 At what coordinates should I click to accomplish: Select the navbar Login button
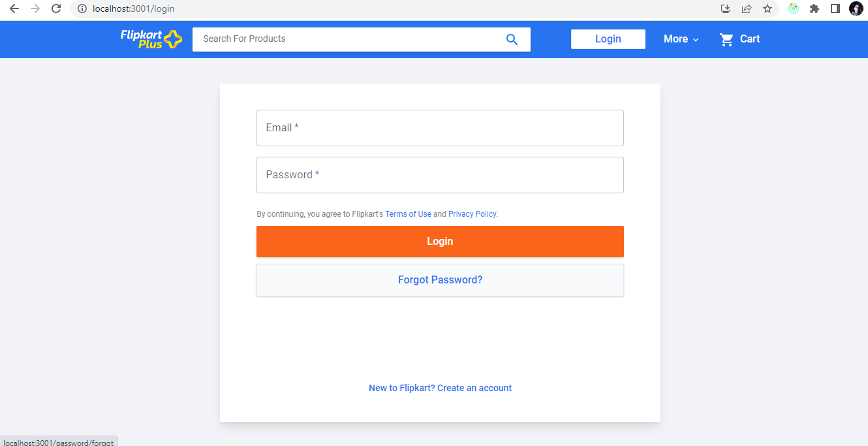[x=608, y=39]
